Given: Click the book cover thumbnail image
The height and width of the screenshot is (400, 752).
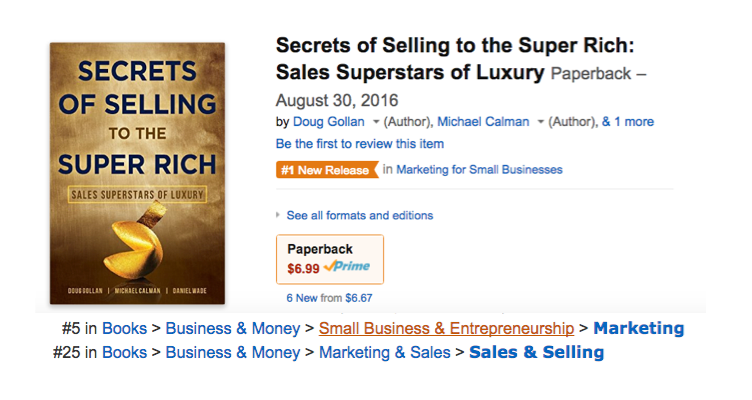Looking at the screenshot, I should click(x=137, y=173).
